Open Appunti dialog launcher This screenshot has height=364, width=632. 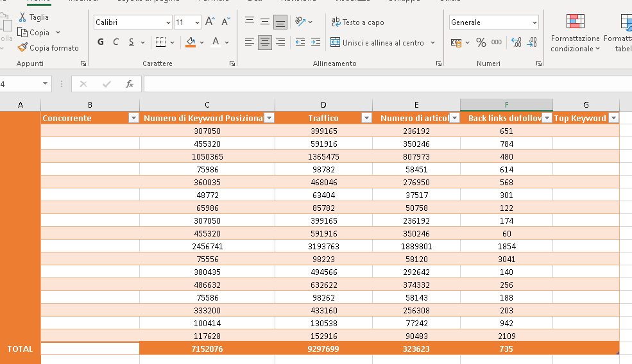click(x=83, y=63)
